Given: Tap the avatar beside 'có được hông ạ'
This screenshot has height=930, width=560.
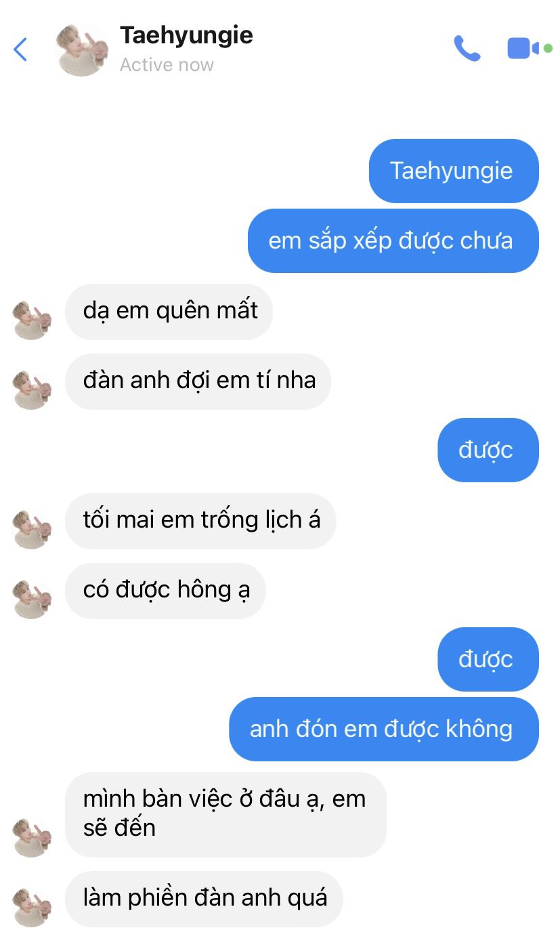Looking at the screenshot, I should [32, 599].
